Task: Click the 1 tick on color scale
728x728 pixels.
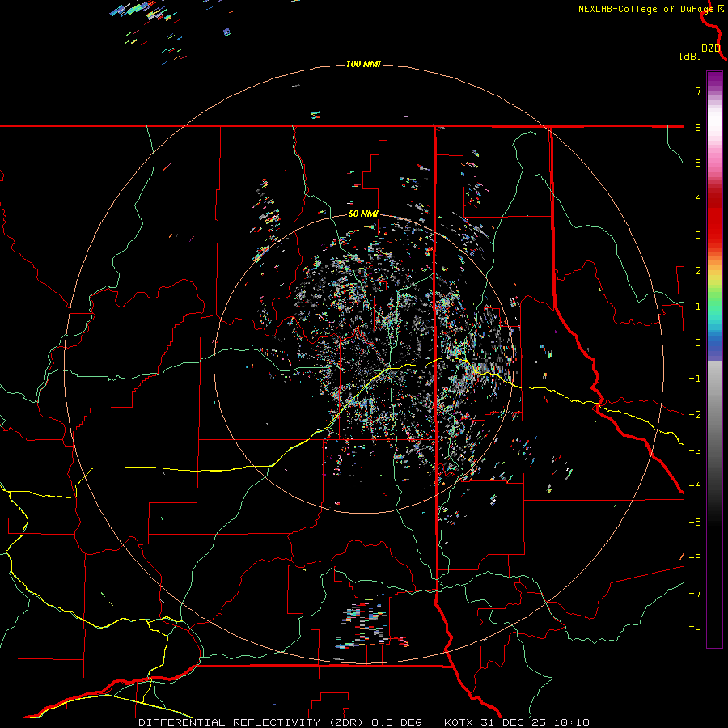Action: pyautogui.click(x=698, y=307)
